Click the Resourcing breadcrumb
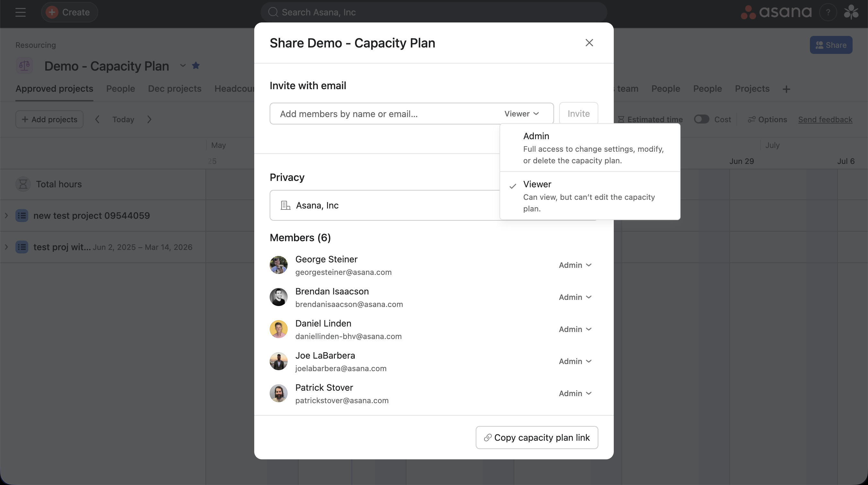 [x=36, y=45]
